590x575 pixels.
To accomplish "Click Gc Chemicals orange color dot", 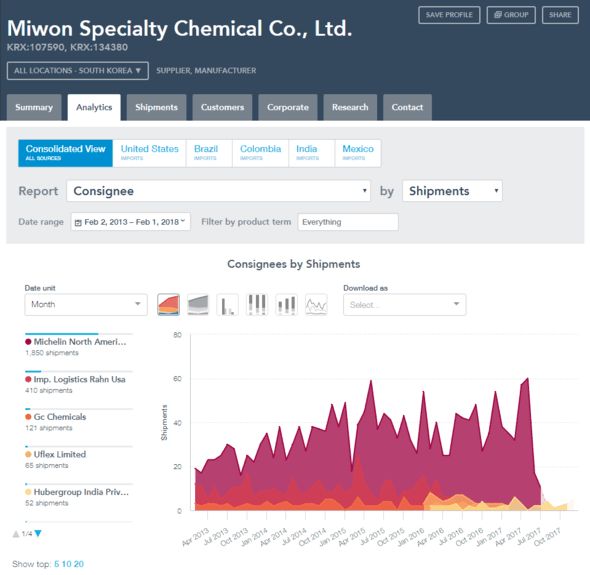I will 28,417.
